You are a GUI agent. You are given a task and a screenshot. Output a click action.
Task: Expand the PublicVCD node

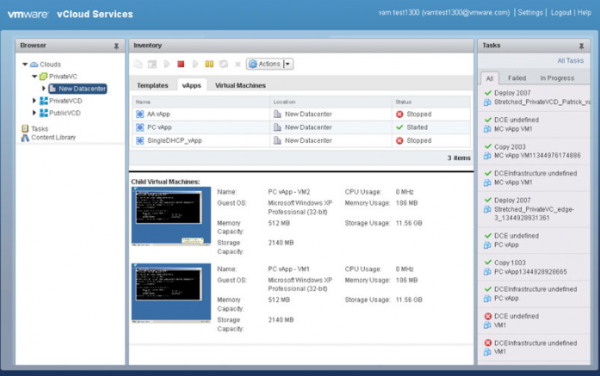tap(34, 113)
